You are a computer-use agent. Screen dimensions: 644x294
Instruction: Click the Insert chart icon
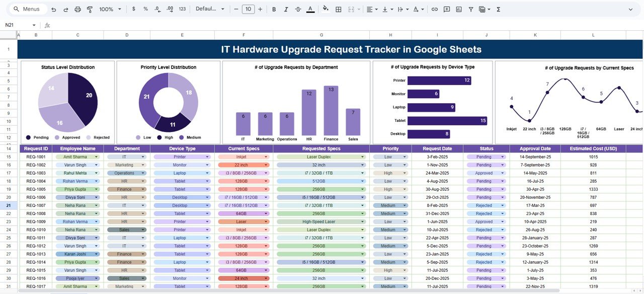click(x=459, y=9)
